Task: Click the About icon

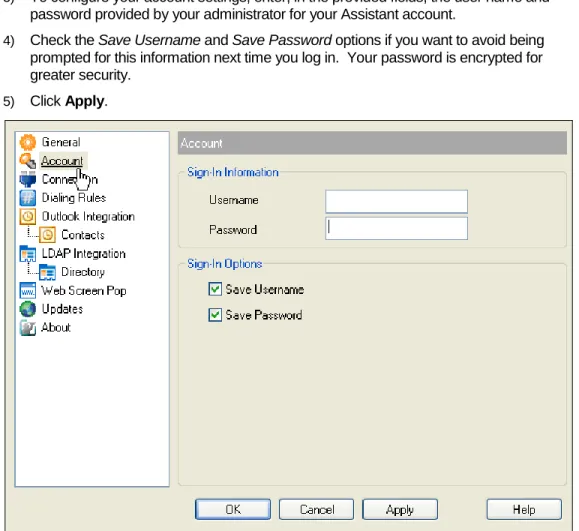Action: pos(28,328)
